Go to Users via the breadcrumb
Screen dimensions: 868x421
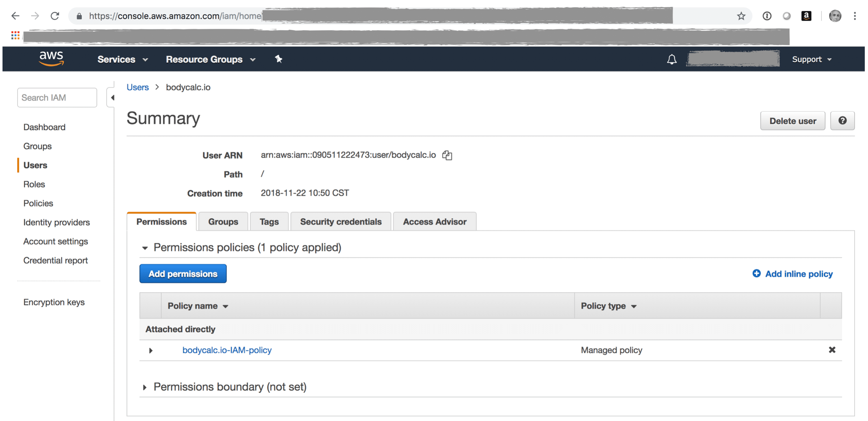[138, 87]
